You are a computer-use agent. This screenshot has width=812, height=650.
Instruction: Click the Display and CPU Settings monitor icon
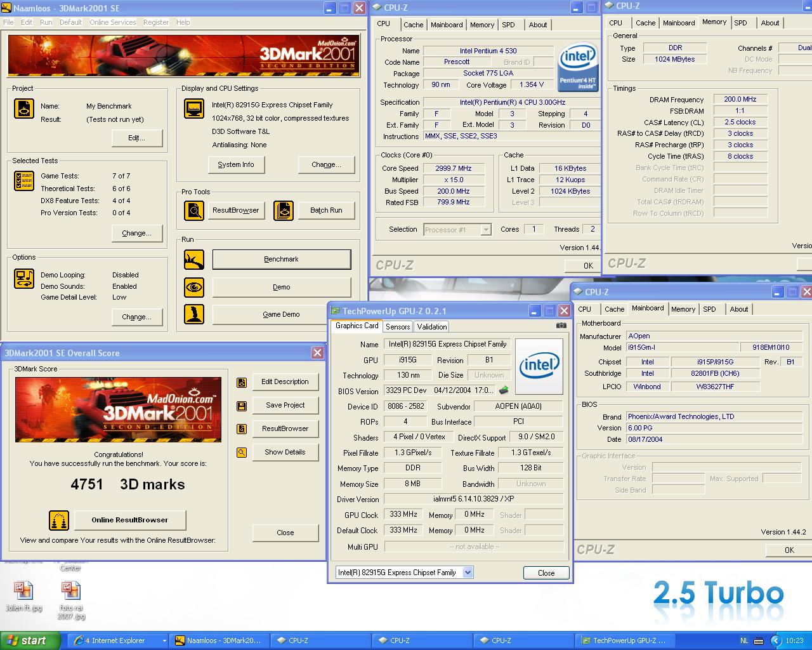pyautogui.click(x=194, y=109)
